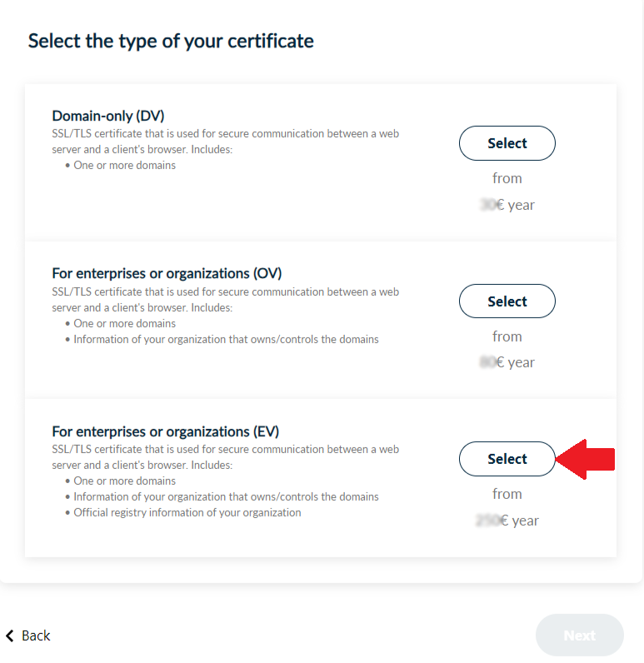The height and width of the screenshot is (663, 644).
Task: Click the blurred yearly price under OV
Action: point(507,362)
